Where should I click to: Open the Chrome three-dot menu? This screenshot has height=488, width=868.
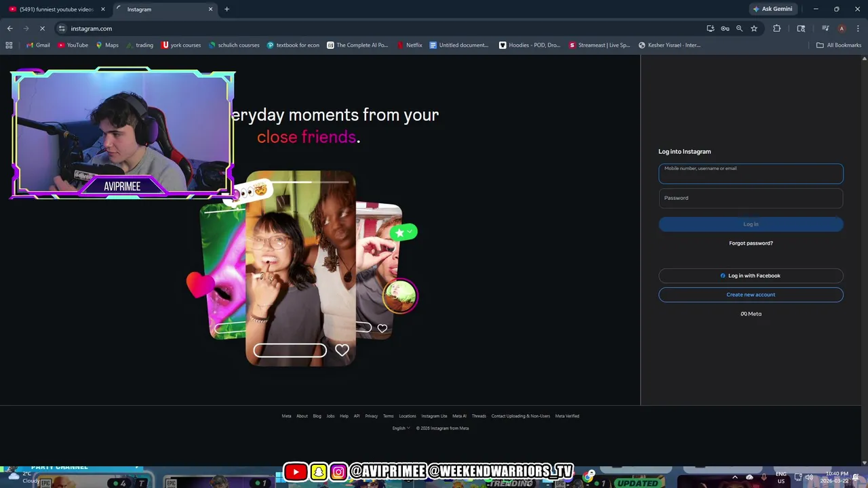coord(858,28)
